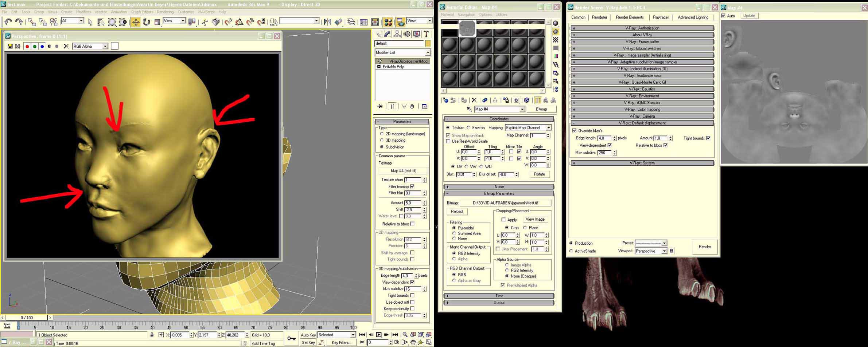Click the Render Scene teapot icon
868x347 pixels.
[400, 22]
